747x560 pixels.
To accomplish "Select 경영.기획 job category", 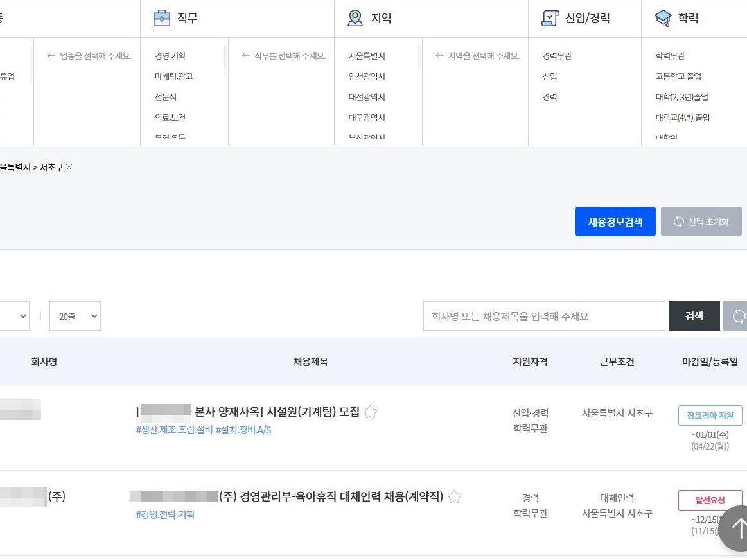I will click(170, 56).
